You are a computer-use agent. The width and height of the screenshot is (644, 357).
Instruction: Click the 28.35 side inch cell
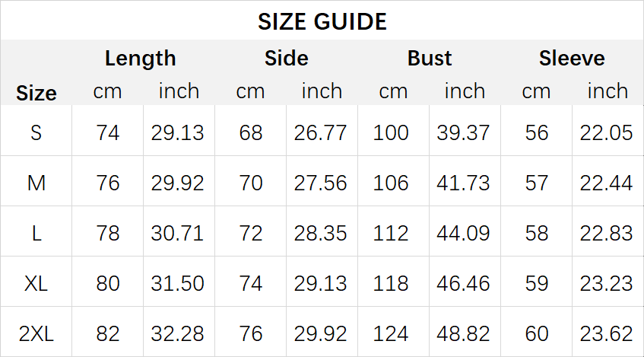point(320,233)
